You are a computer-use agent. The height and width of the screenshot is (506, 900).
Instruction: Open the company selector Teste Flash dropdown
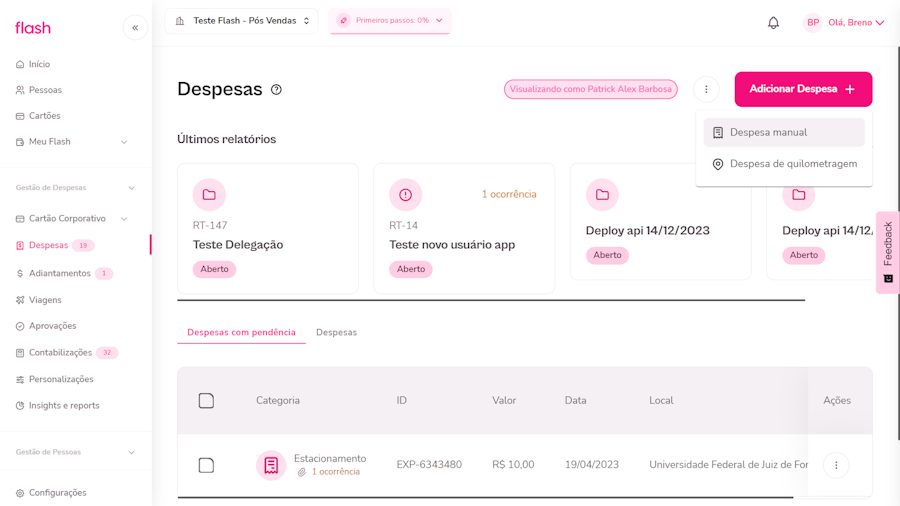click(242, 21)
